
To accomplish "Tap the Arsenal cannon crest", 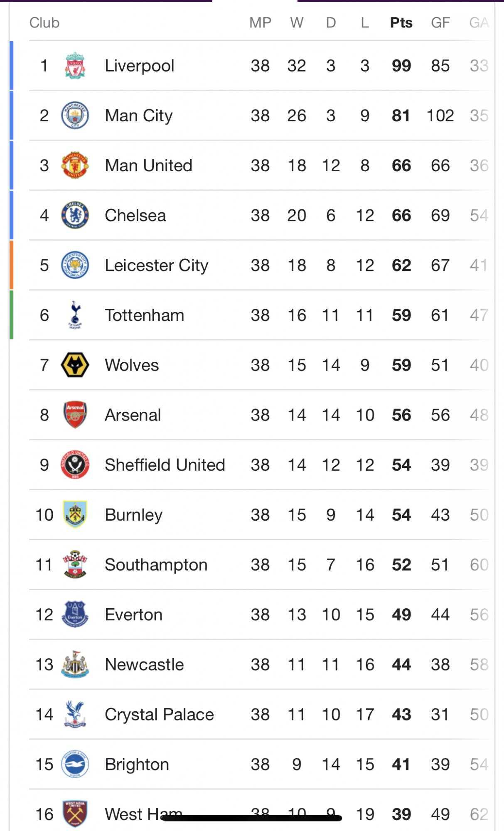I will (x=75, y=415).
